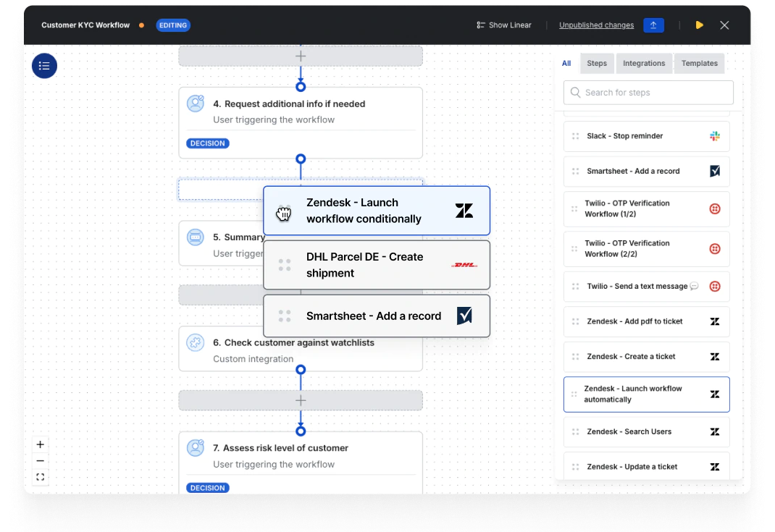The width and height of the screenshot is (775, 532).
Task: Click Zendesk icon for Update a ticket
Action: [715, 467]
